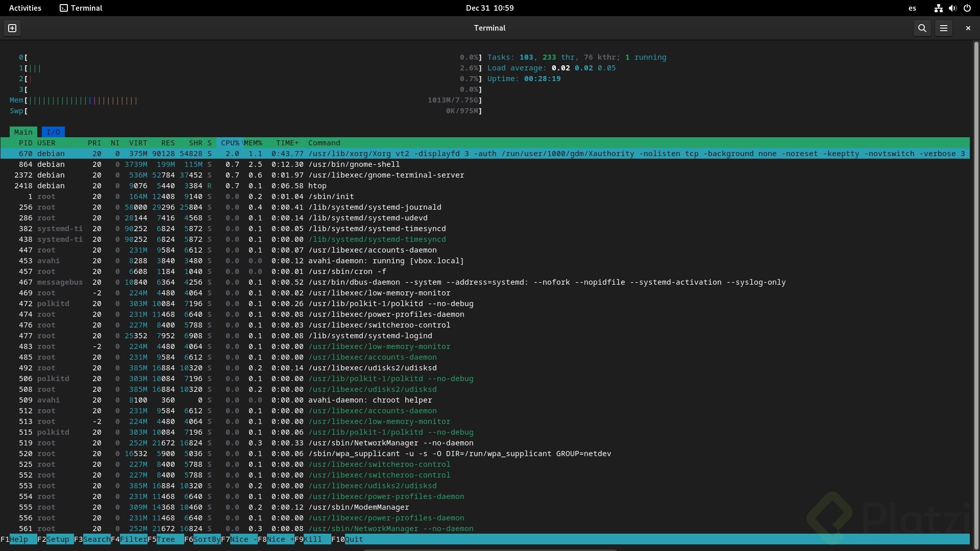The image size is (980, 551).
Task: Select the gnome-terminal-server process row
Action: [x=485, y=175]
